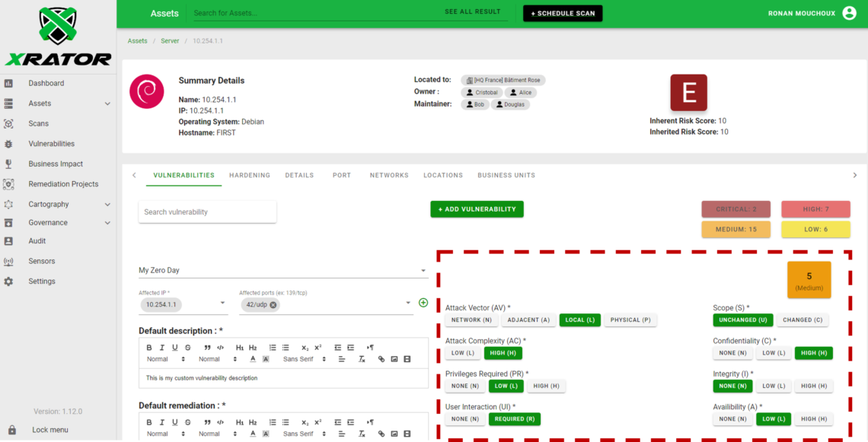Select Network (N) attack vector
The height and width of the screenshot is (442, 868).
(x=471, y=320)
